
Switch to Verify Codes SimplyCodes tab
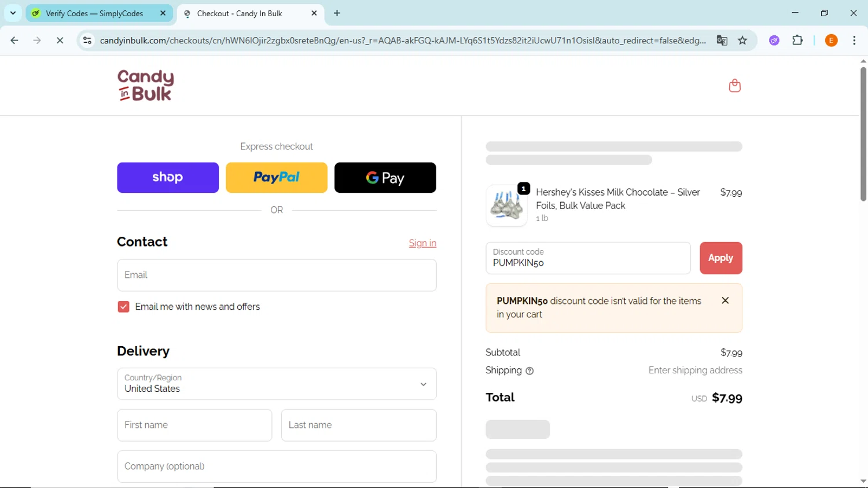tap(99, 13)
